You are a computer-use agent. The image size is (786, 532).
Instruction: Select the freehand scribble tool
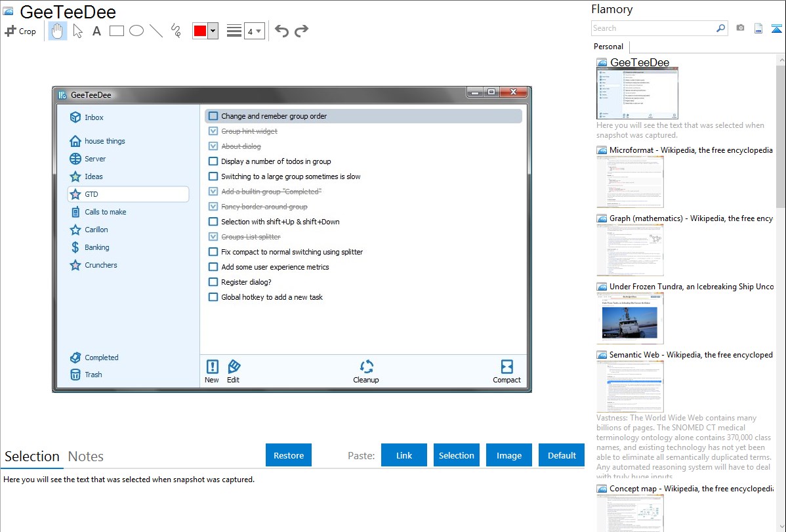176,31
